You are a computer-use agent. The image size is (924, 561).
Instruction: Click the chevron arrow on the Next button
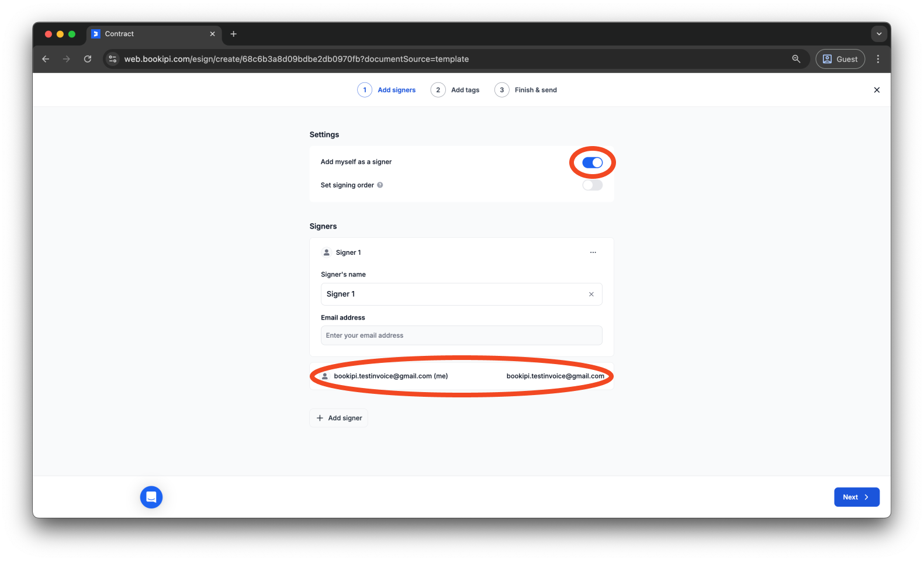[866, 497]
